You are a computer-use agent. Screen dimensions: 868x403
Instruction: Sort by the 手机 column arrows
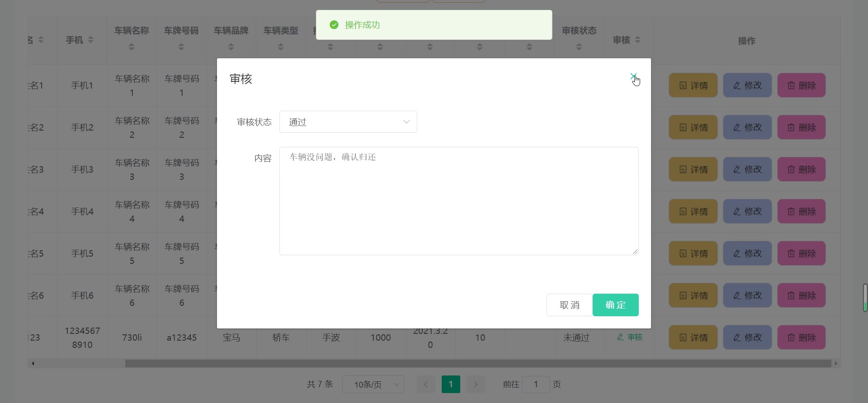[90, 40]
